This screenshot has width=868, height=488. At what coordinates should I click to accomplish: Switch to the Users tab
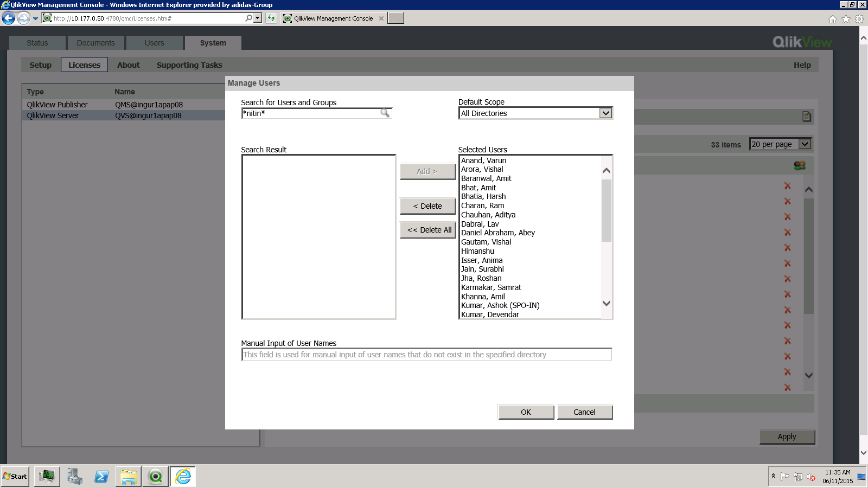154,43
